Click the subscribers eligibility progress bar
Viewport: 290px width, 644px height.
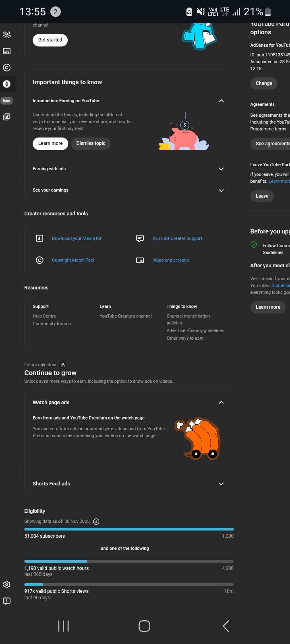pyautogui.click(x=129, y=529)
